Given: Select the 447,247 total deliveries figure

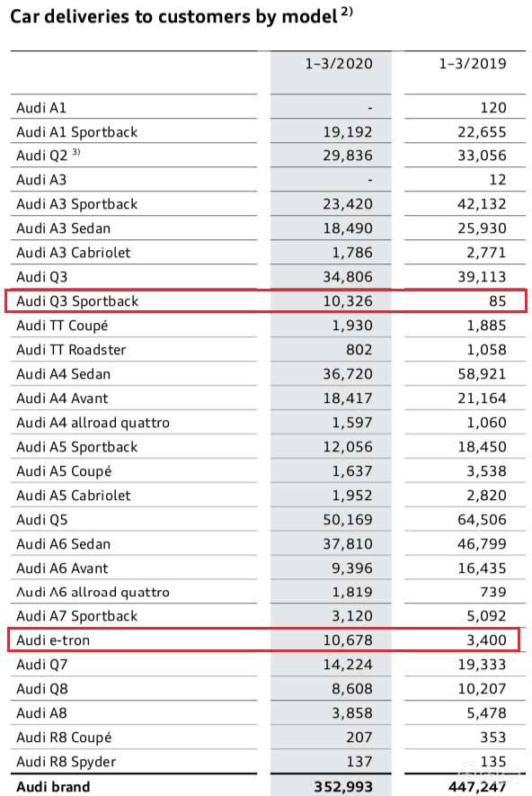Looking at the screenshot, I should [x=477, y=787].
